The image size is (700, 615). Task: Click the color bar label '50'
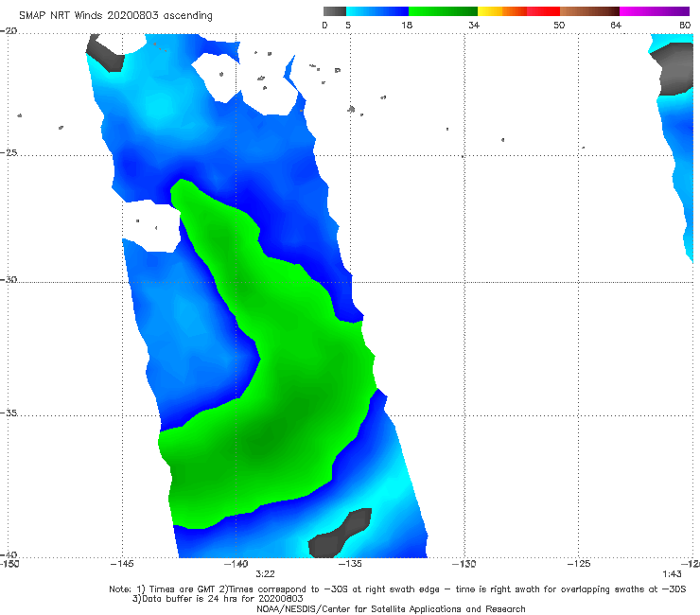pos(559,25)
